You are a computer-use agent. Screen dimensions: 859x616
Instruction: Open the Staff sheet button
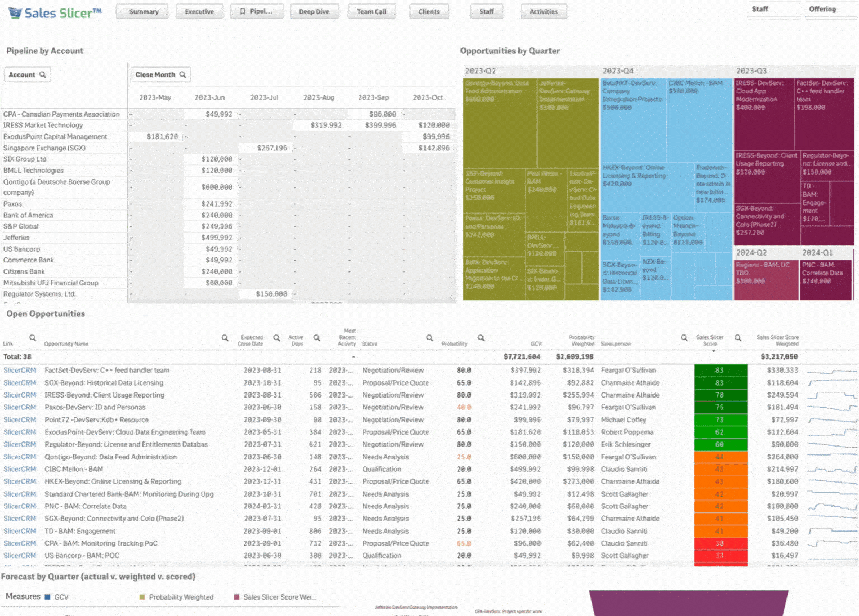(x=486, y=11)
